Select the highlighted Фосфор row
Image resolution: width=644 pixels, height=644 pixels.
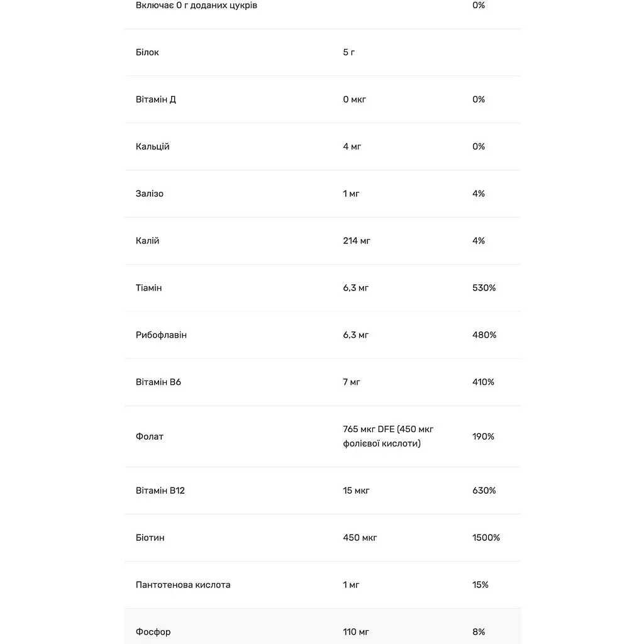tap(323, 626)
